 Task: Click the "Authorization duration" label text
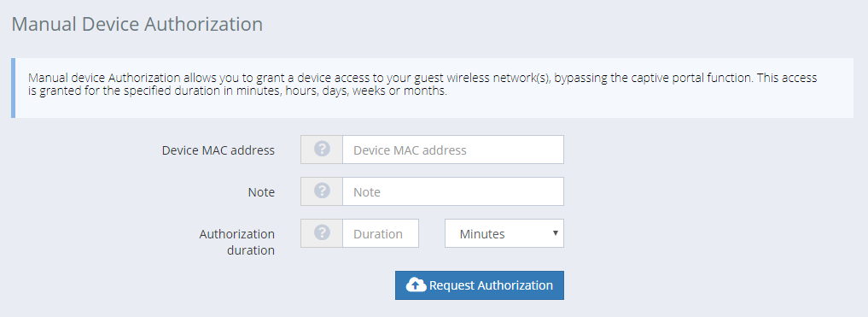(237, 242)
